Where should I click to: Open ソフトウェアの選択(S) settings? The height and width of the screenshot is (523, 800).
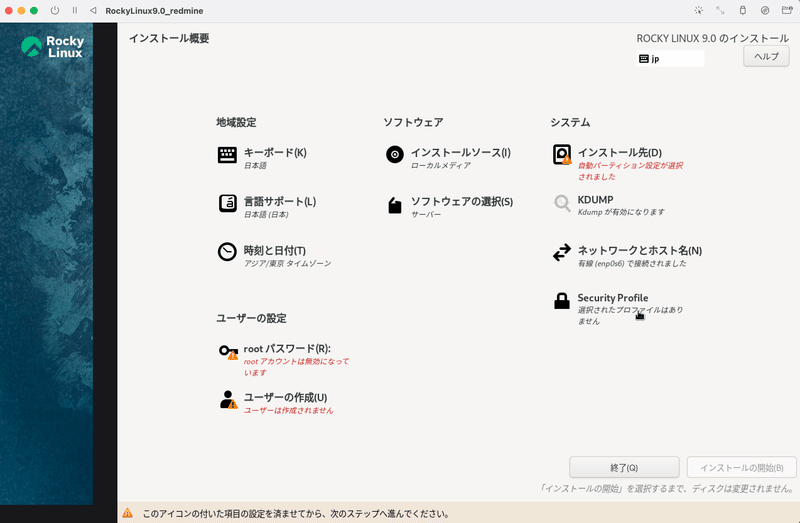[x=462, y=202]
